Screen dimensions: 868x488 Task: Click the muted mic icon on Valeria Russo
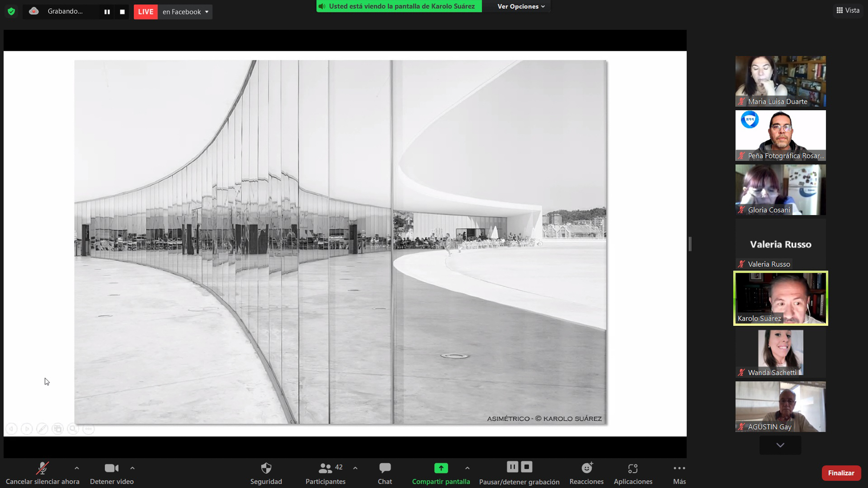coord(741,264)
